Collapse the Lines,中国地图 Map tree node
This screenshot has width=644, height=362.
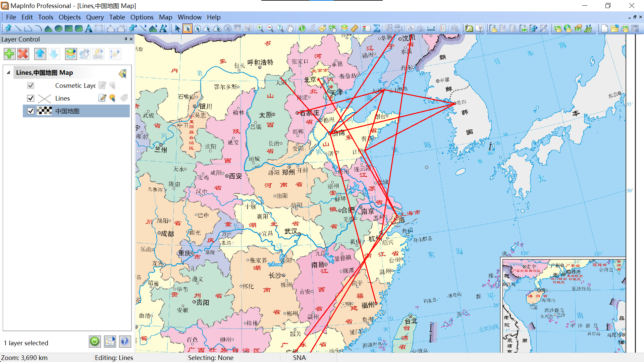point(8,73)
